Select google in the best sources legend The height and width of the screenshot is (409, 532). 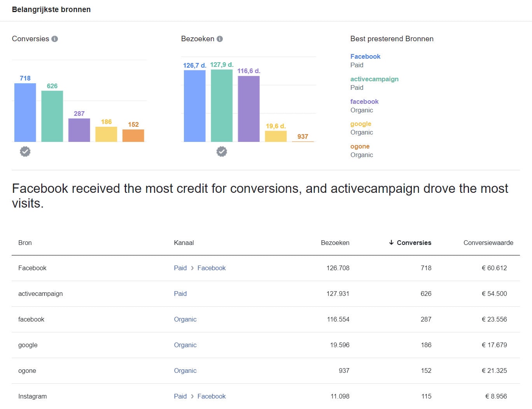click(x=361, y=124)
